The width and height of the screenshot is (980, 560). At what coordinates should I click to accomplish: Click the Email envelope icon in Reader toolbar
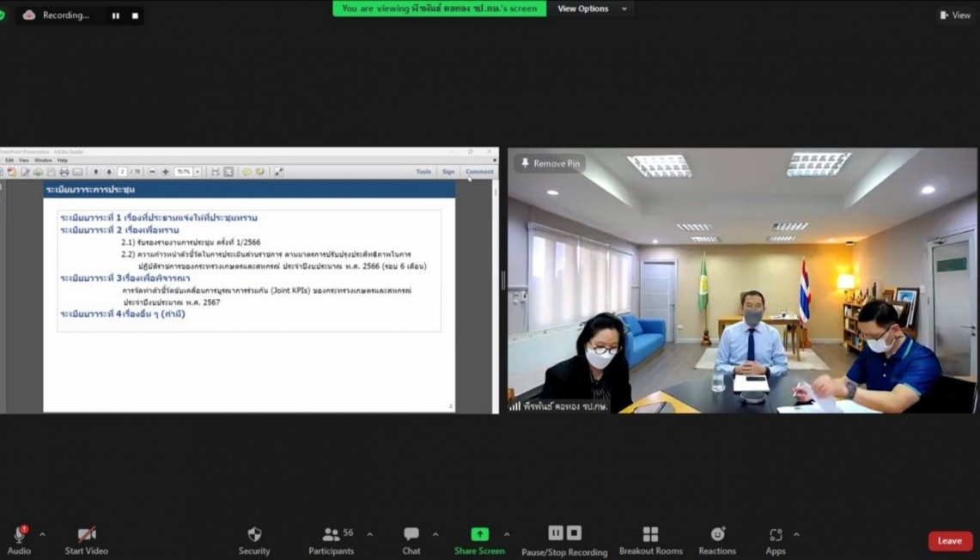click(77, 172)
